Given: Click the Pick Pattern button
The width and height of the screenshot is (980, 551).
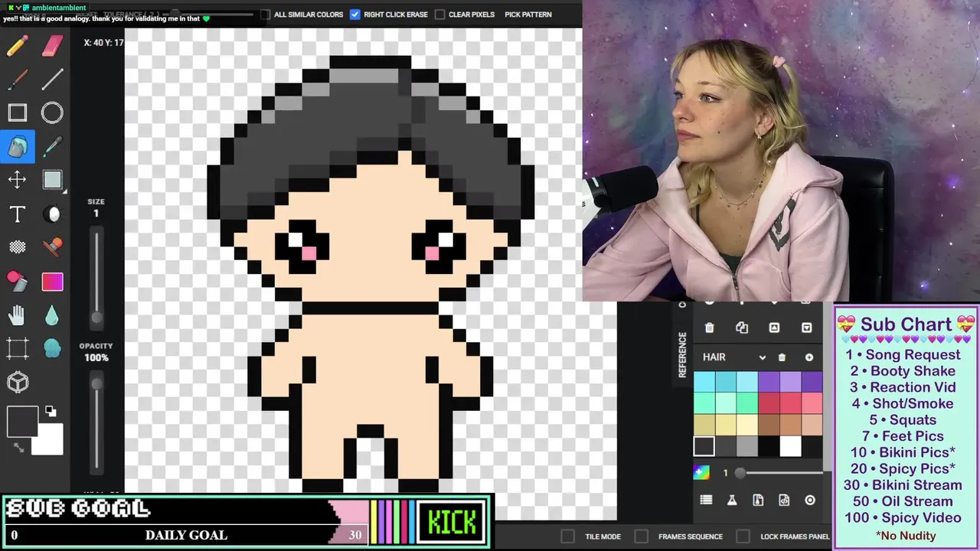Looking at the screenshot, I should [x=528, y=15].
